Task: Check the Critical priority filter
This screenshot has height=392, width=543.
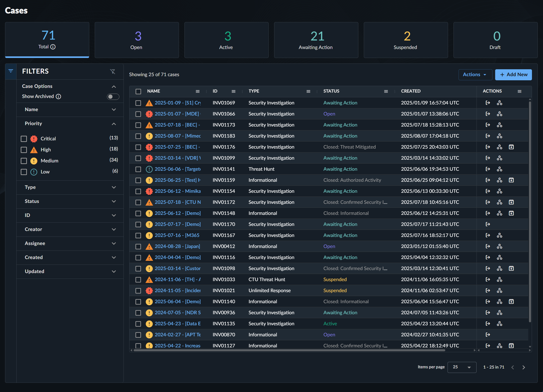Action: (x=24, y=139)
